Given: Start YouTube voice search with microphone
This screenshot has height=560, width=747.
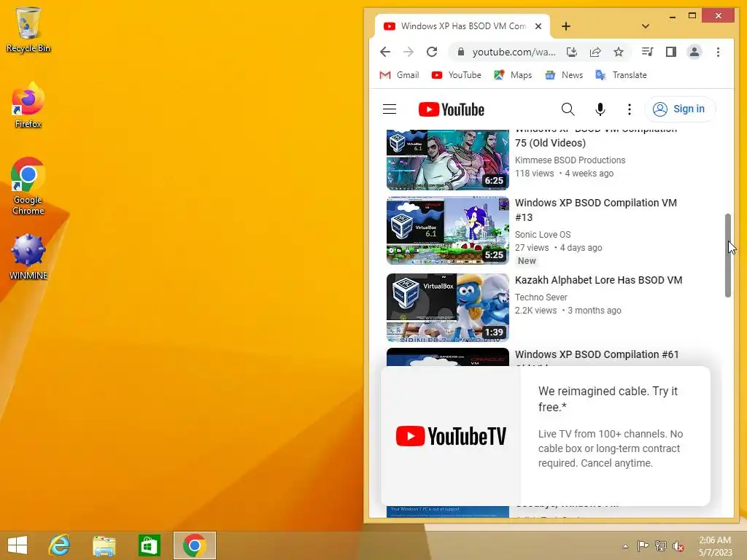Looking at the screenshot, I should click(600, 109).
